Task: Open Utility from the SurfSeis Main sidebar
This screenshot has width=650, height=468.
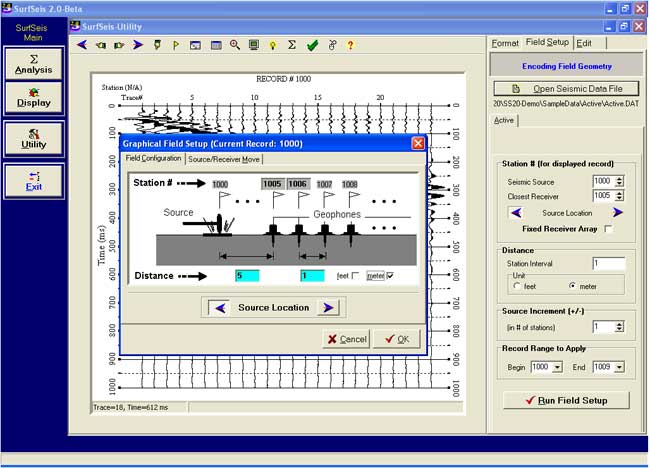Action: pyautogui.click(x=34, y=139)
